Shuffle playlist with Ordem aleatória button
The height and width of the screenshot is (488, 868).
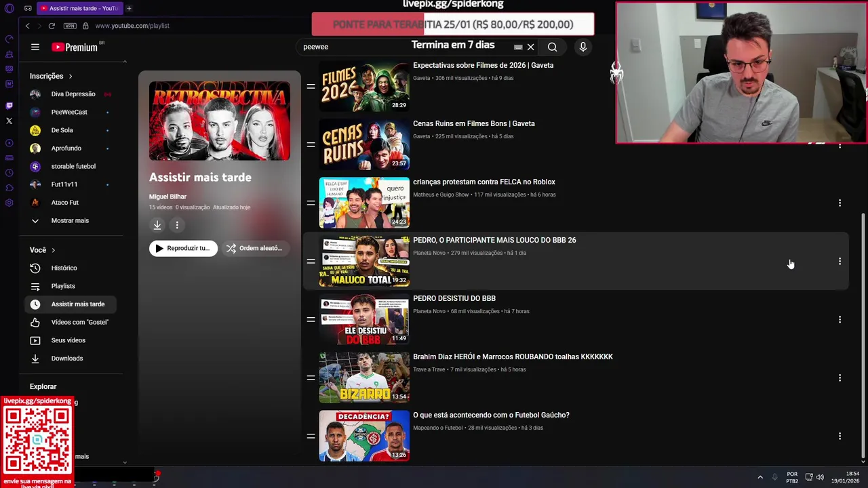click(x=254, y=248)
